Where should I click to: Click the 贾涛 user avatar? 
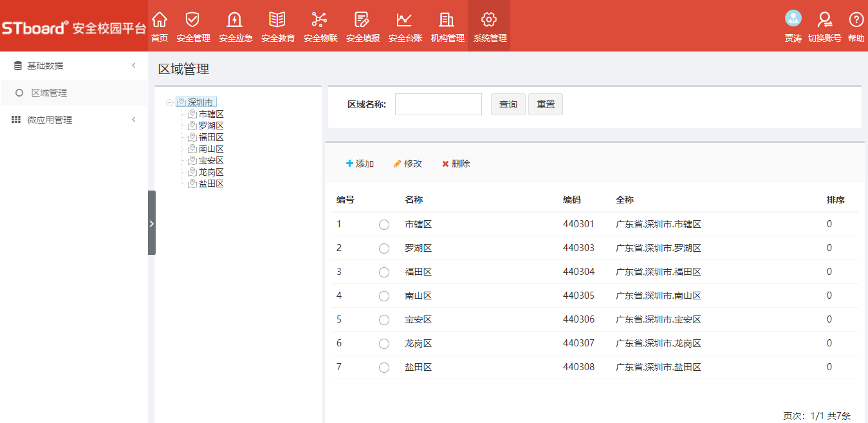pos(793,18)
